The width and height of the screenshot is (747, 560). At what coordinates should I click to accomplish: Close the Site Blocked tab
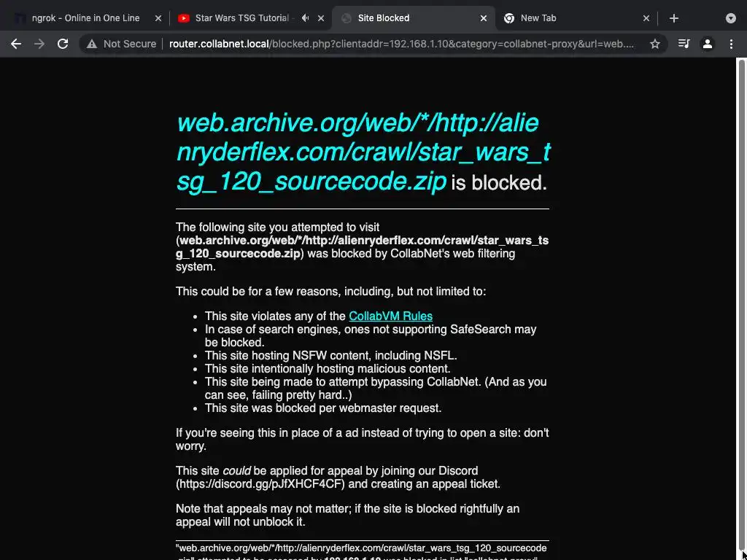(484, 18)
